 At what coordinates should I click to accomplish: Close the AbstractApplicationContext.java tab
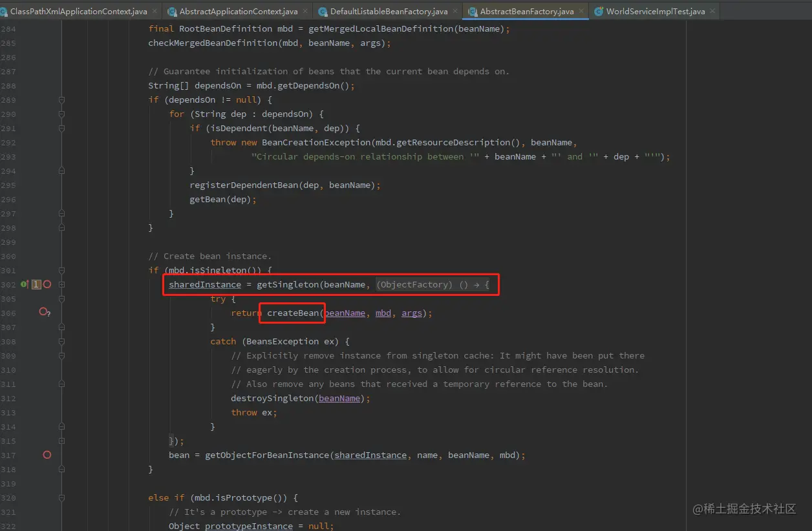304,12
